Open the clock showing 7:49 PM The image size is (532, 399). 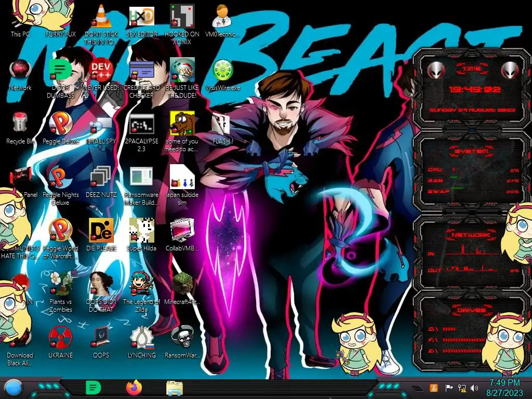[504, 388]
